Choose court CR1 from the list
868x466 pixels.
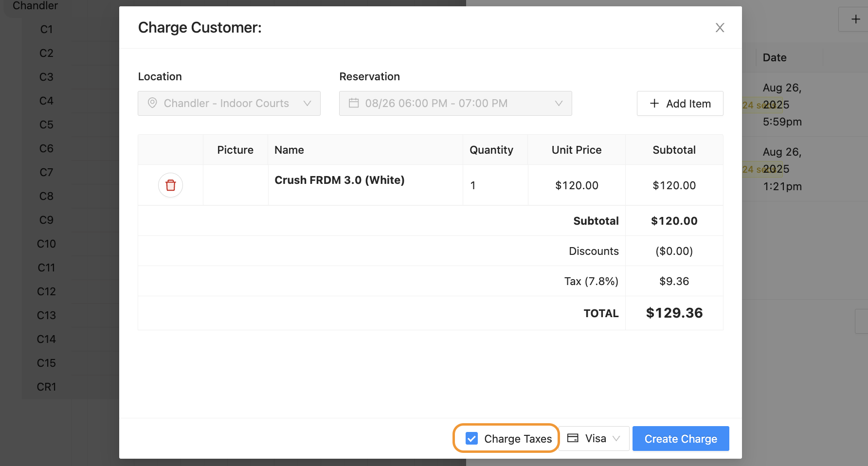point(47,387)
